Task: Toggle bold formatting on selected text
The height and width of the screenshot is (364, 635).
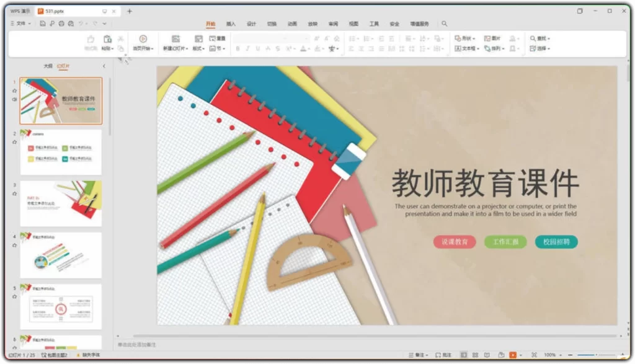Action: pos(238,48)
